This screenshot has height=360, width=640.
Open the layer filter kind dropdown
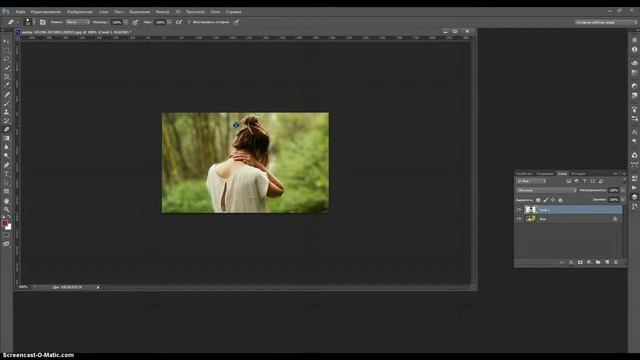pyautogui.click(x=531, y=181)
